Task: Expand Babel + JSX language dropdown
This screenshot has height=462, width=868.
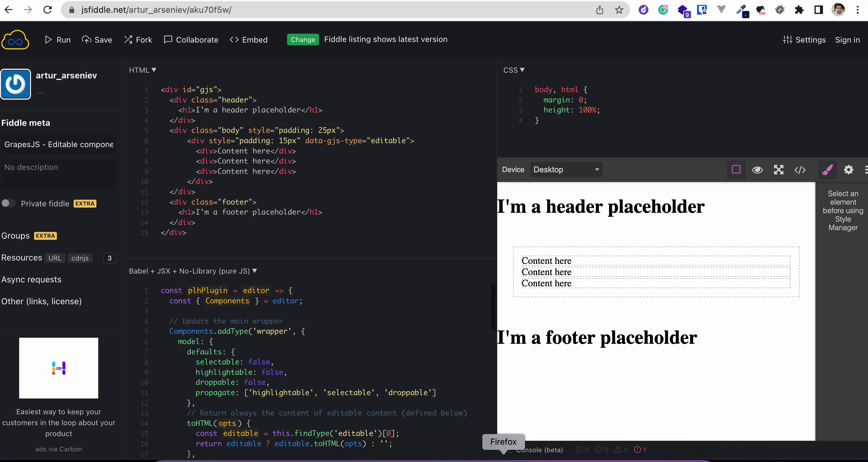Action: coord(193,271)
